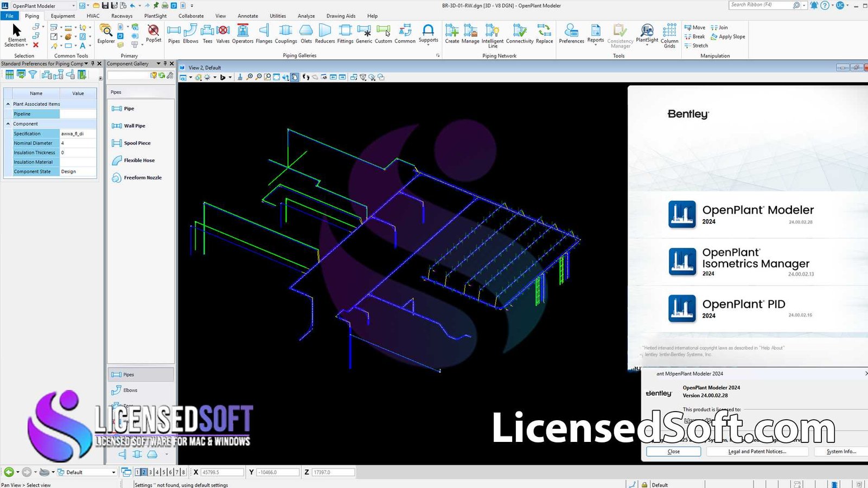Open the Reducers piping gallery

pyautogui.click(x=325, y=34)
